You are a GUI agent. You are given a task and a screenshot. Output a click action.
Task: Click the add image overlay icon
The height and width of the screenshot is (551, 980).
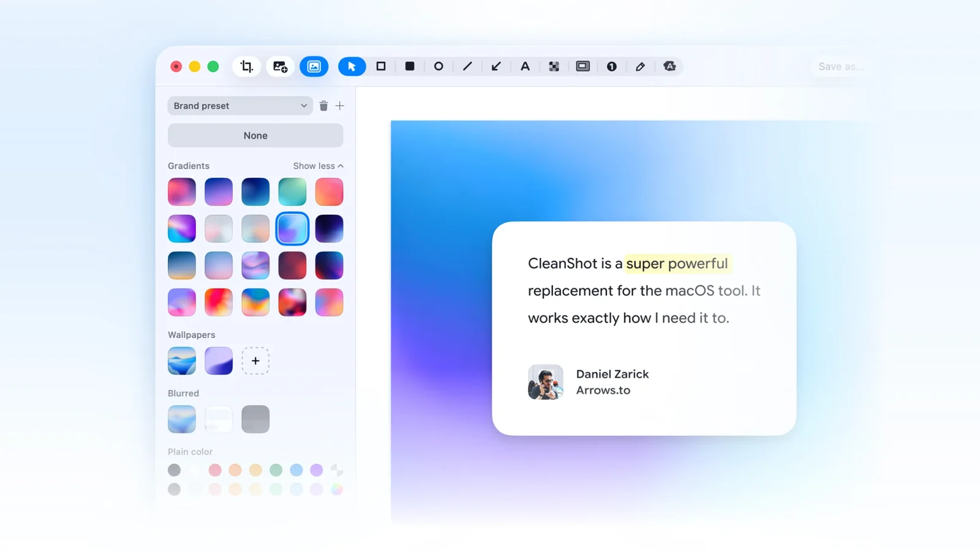280,66
